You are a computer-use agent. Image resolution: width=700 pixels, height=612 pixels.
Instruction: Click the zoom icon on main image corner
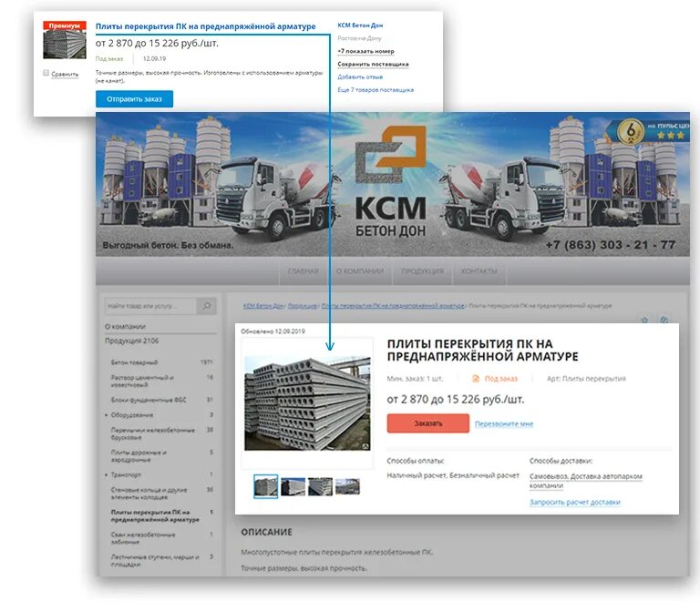pyautogui.click(x=366, y=445)
